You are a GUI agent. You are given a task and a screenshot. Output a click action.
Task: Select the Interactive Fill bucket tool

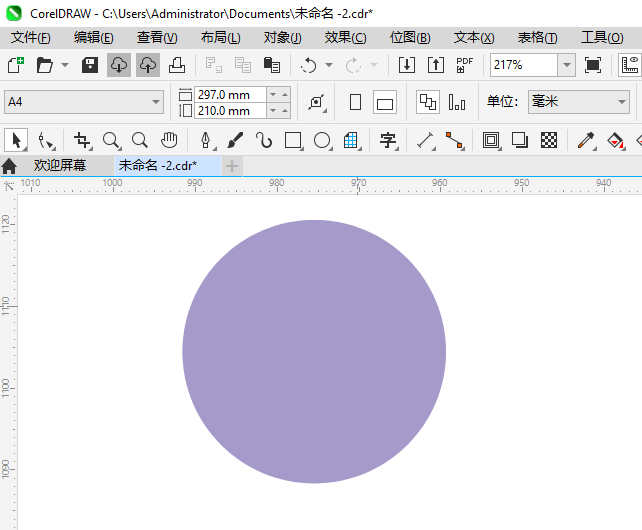tap(615, 140)
